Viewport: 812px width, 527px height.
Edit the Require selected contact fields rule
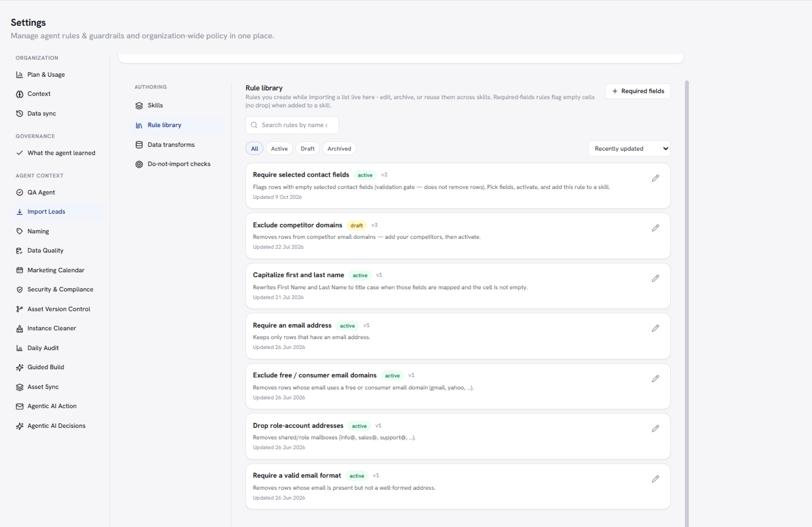[x=655, y=178]
